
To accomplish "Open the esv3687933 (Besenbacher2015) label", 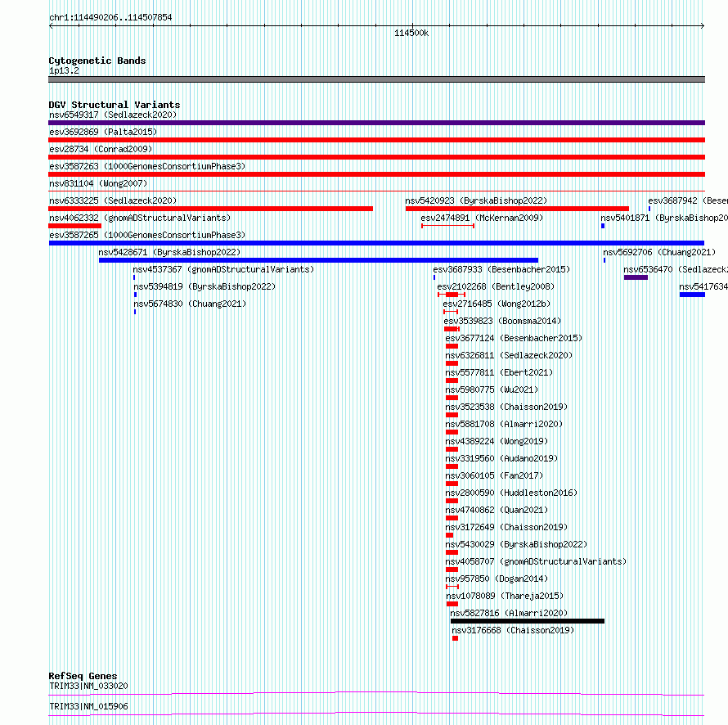I will 501,269.
